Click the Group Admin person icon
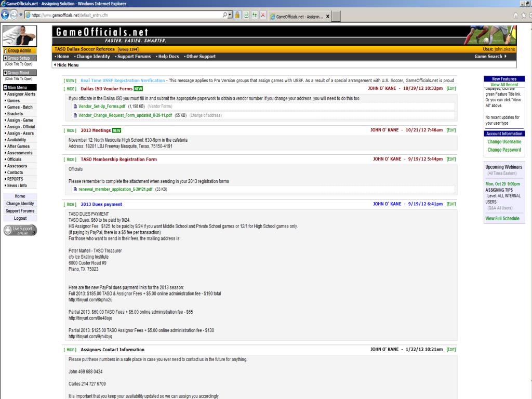Image resolution: width=532 pixels, height=399 pixels. tap(5, 50)
